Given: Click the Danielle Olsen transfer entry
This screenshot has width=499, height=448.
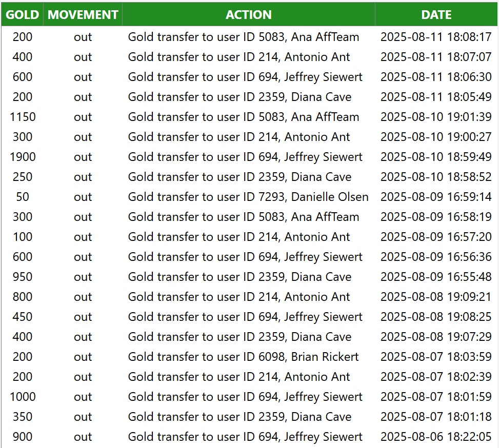Looking at the screenshot, I should [248, 197].
